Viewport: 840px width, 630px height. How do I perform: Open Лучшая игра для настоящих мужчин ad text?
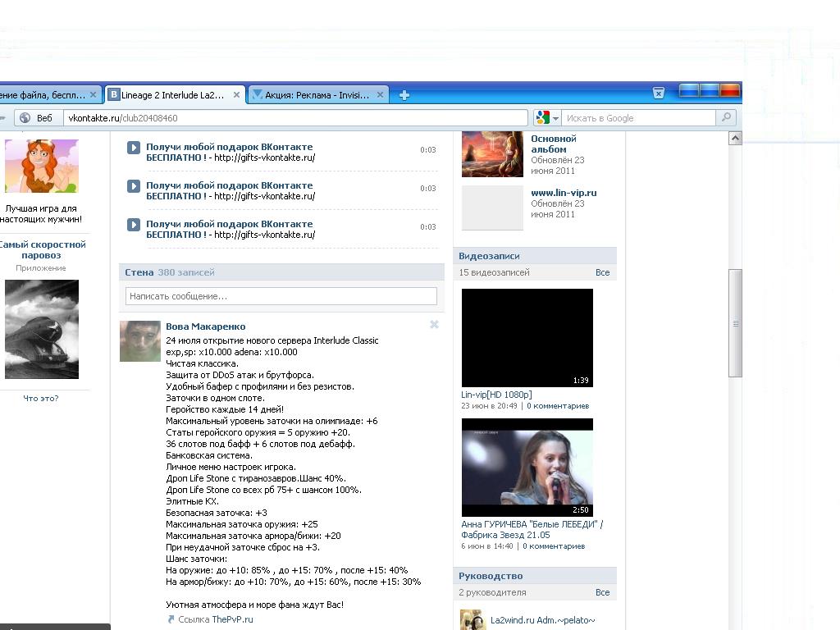pos(41,214)
